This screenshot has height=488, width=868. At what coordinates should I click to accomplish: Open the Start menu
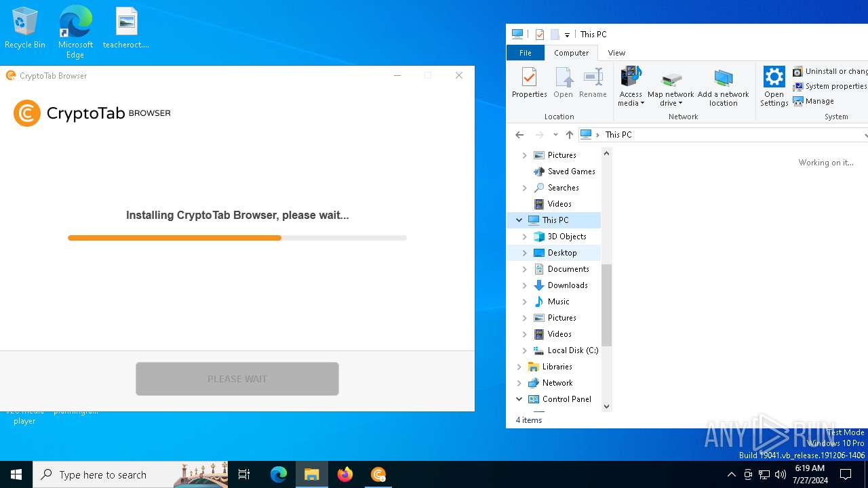pyautogui.click(x=16, y=474)
